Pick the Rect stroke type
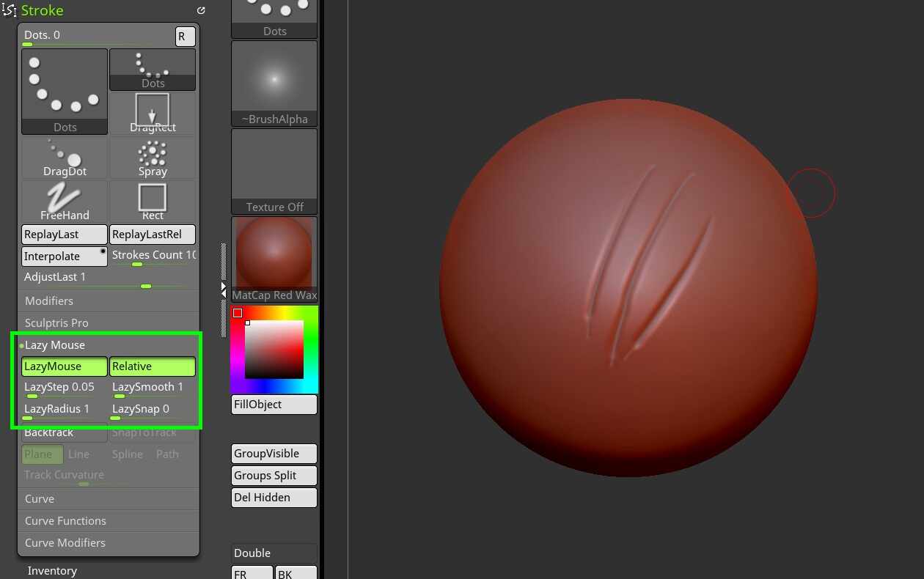 [x=152, y=201]
